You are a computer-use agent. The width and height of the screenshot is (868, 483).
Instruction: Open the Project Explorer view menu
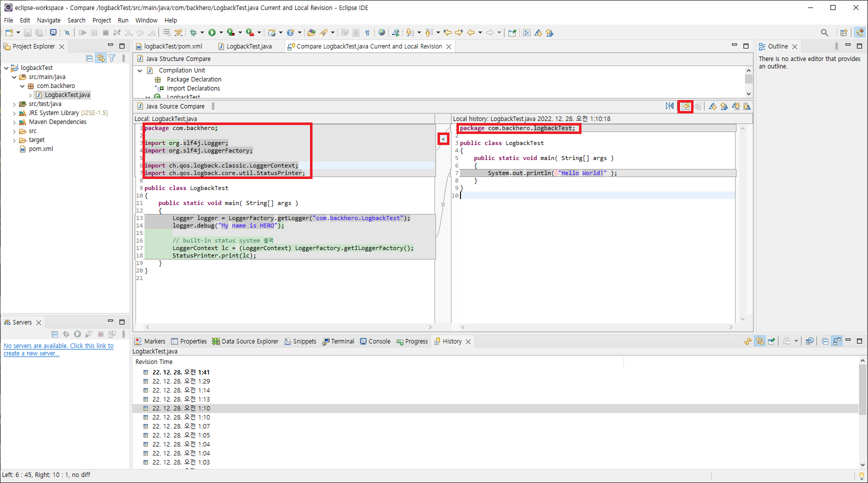123,58
